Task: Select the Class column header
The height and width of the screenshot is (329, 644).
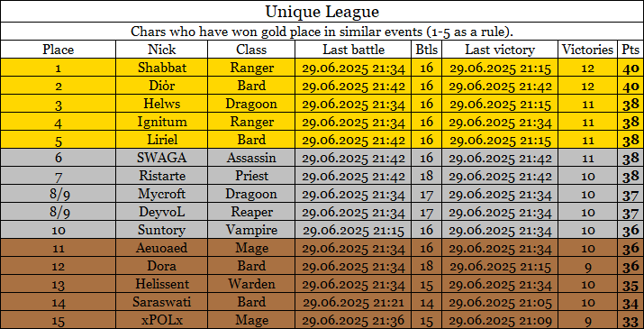Action: click(251, 50)
